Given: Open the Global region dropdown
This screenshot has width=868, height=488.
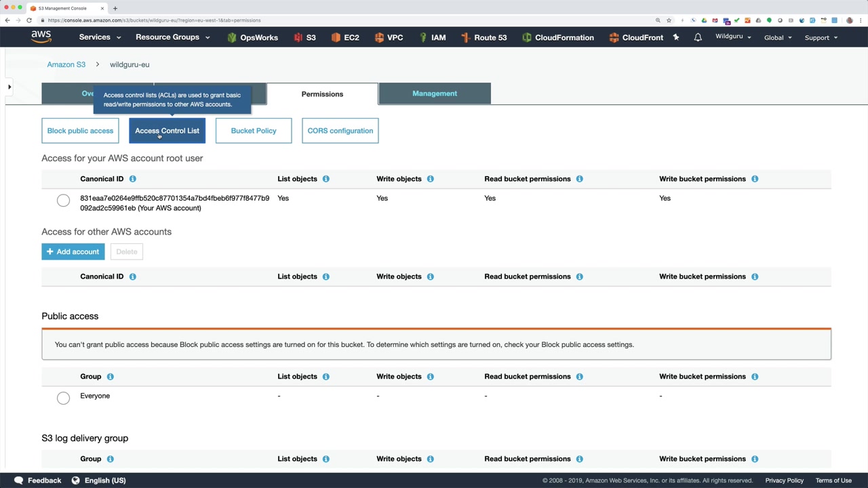Looking at the screenshot, I should [778, 37].
